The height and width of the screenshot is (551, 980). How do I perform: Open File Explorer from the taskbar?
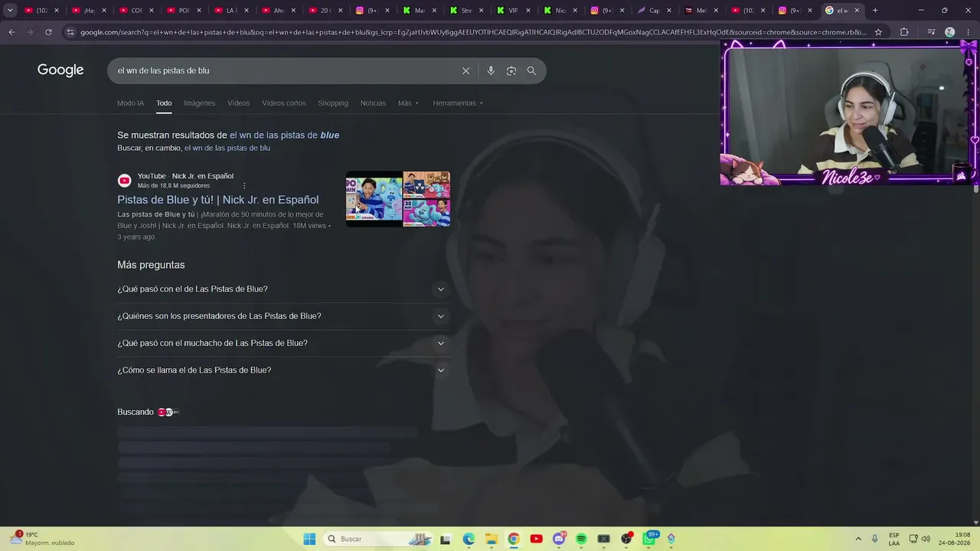pos(491,539)
